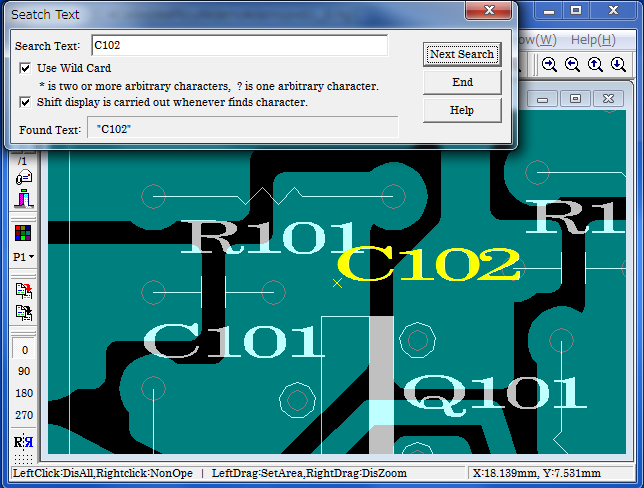Click the lower document copy icon
This screenshot has width=644, height=488.
(x=24, y=313)
